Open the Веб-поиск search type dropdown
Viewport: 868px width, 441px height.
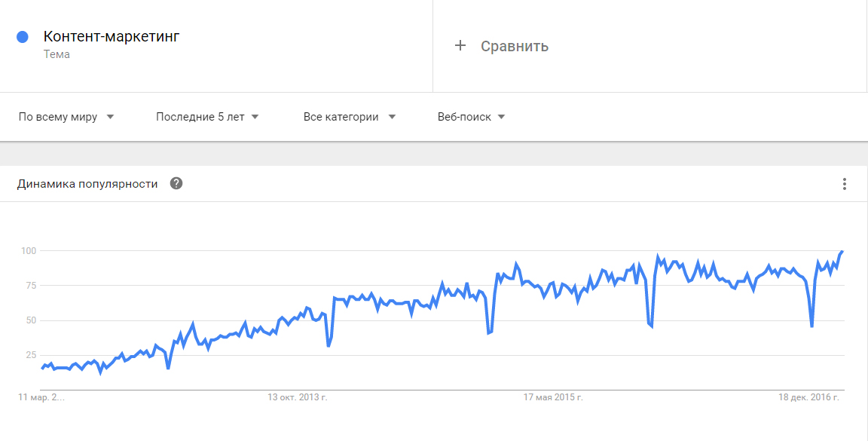[472, 117]
